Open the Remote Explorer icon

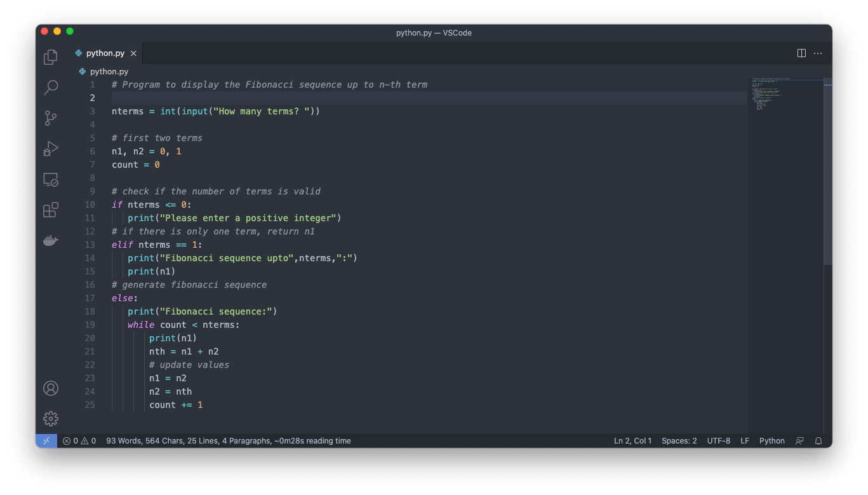51,180
